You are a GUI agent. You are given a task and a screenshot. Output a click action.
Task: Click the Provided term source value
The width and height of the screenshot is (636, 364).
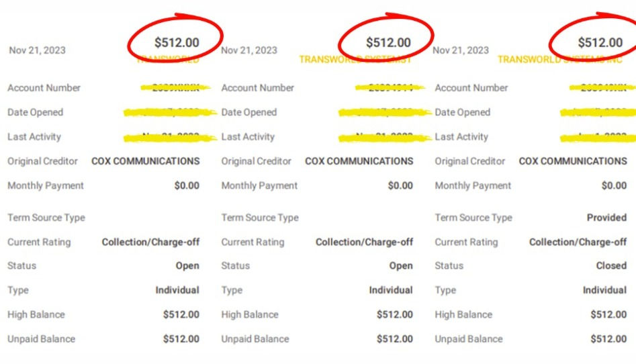pos(606,218)
